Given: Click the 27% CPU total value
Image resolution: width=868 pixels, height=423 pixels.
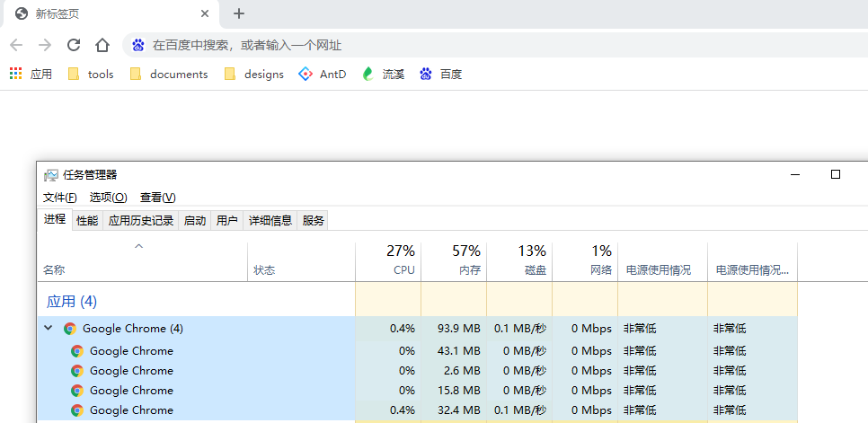Looking at the screenshot, I should [x=401, y=251].
